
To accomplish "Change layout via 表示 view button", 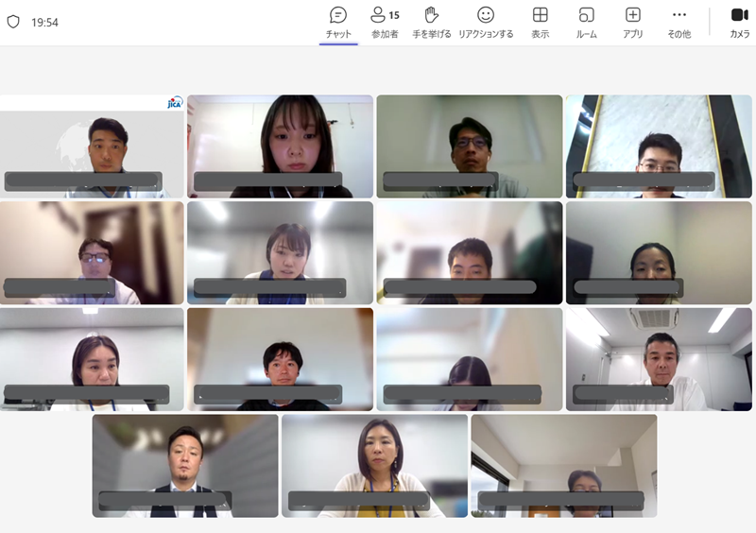I will coord(540,23).
